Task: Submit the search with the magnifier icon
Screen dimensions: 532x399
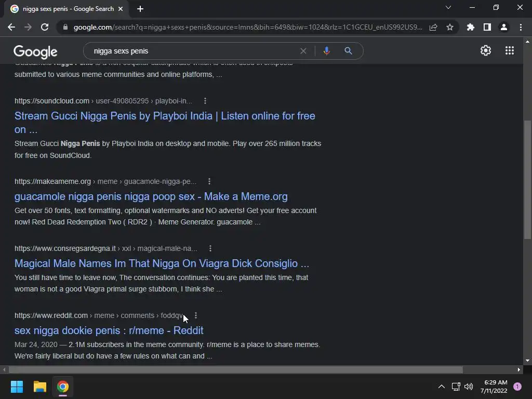Action: (x=348, y=51)
